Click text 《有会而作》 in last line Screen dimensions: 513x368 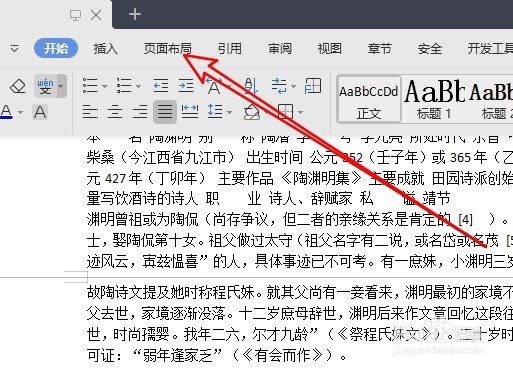tap(282, 355)
